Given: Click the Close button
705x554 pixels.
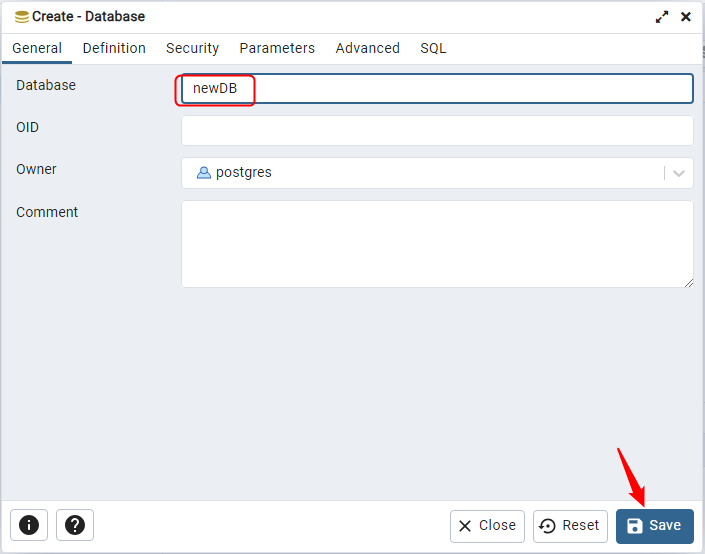Looking at the screenshot, I should [487, 526].
